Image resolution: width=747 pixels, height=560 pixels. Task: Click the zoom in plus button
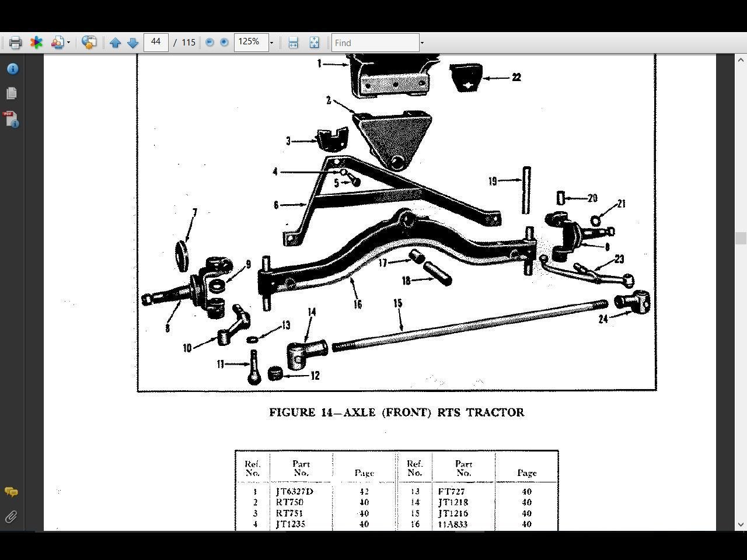(x=224, y=42)
